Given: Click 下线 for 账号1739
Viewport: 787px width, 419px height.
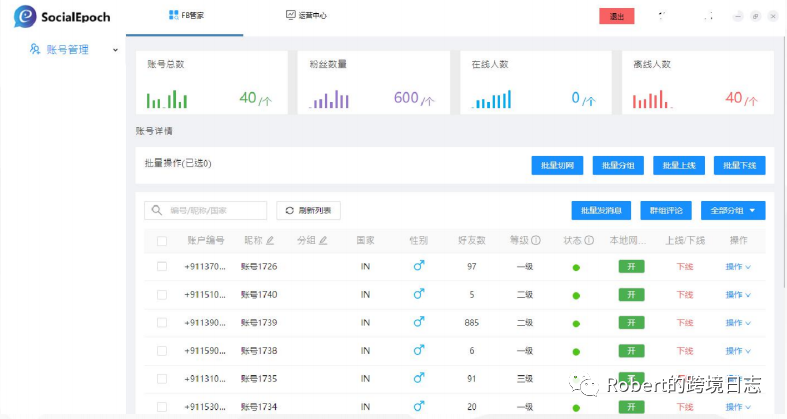Looking at the screenshot, I should tap(685, 323).
